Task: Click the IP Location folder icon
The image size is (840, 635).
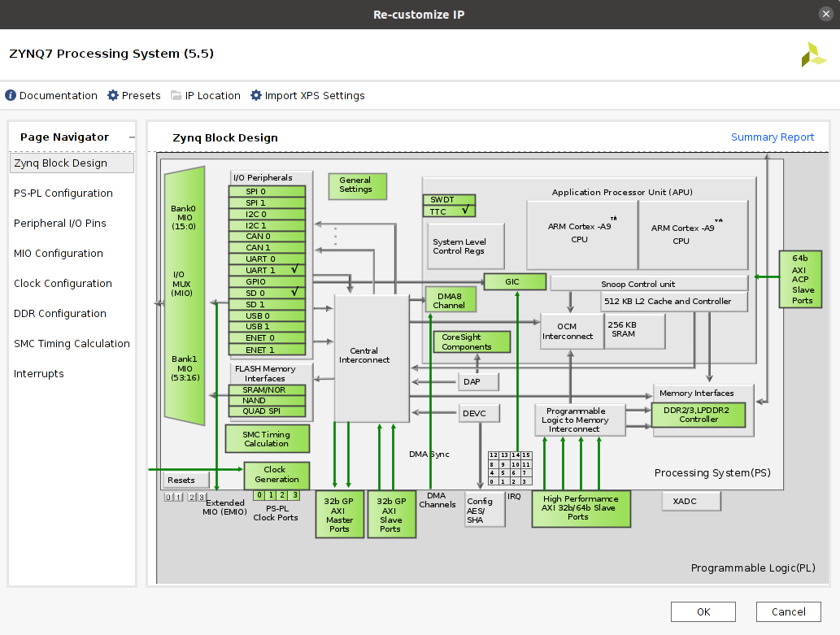Action: (x=176, y=96)
